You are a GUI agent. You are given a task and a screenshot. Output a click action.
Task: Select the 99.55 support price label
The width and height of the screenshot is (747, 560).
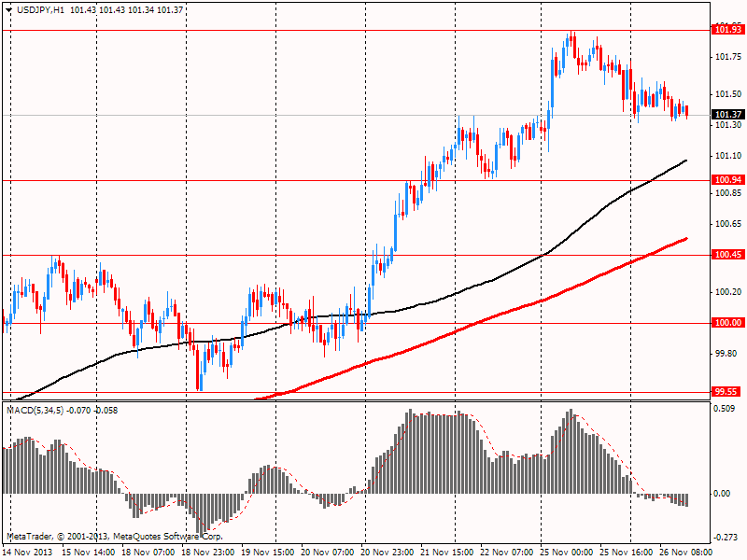[x=726, y=391]
